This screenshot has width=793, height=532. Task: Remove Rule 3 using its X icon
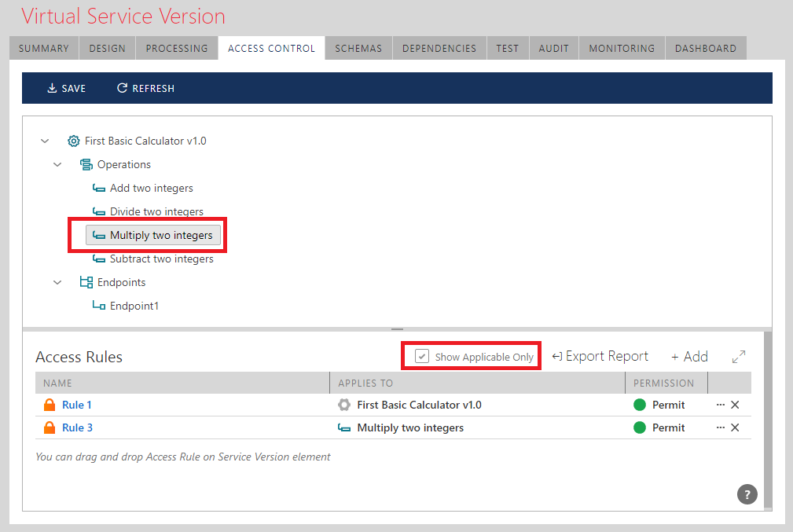tap(735, 428)
